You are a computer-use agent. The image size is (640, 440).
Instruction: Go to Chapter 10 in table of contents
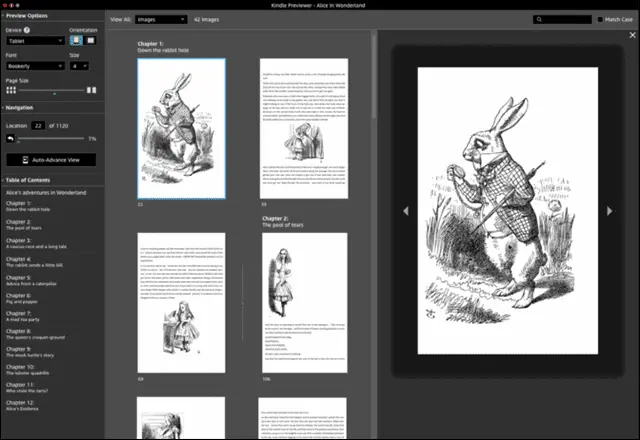click(x=27, y=370)
